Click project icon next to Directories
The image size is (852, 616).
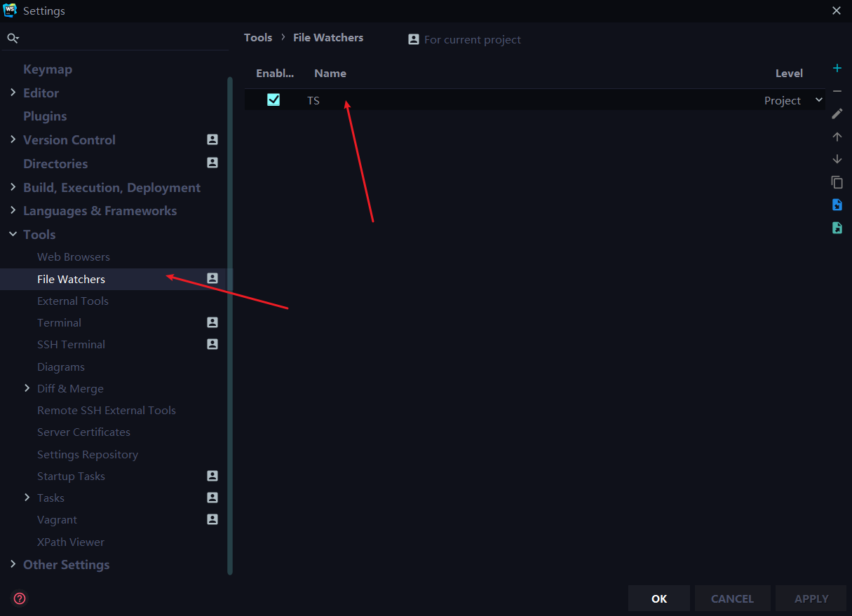pos(212,163)
